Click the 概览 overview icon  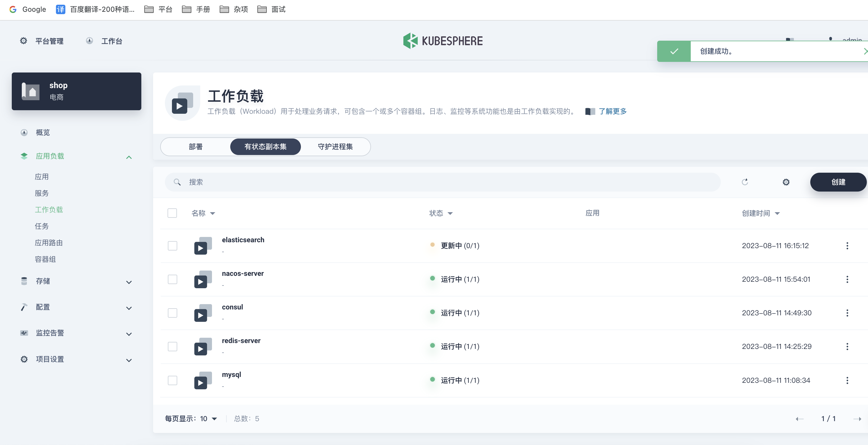point(24,132)
